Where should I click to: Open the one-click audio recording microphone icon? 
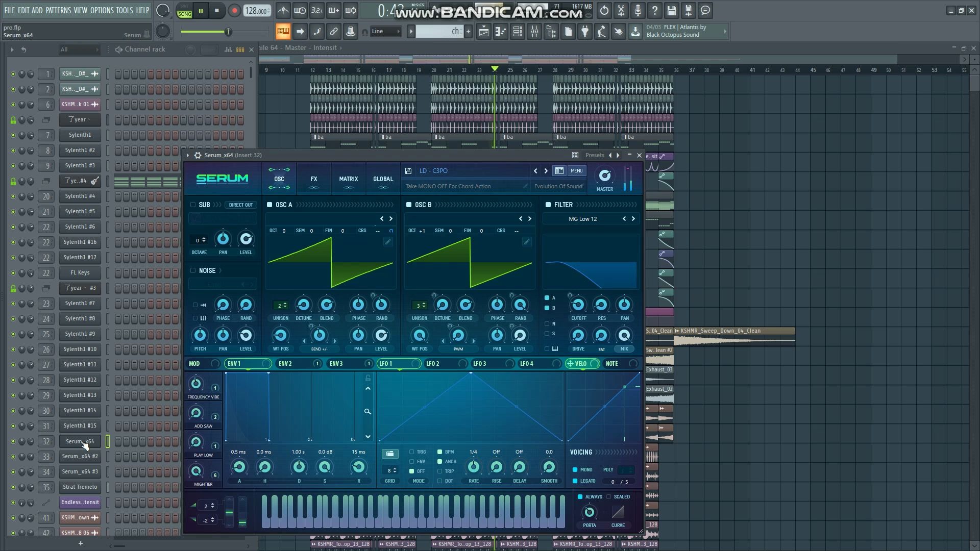pos(638,11)
